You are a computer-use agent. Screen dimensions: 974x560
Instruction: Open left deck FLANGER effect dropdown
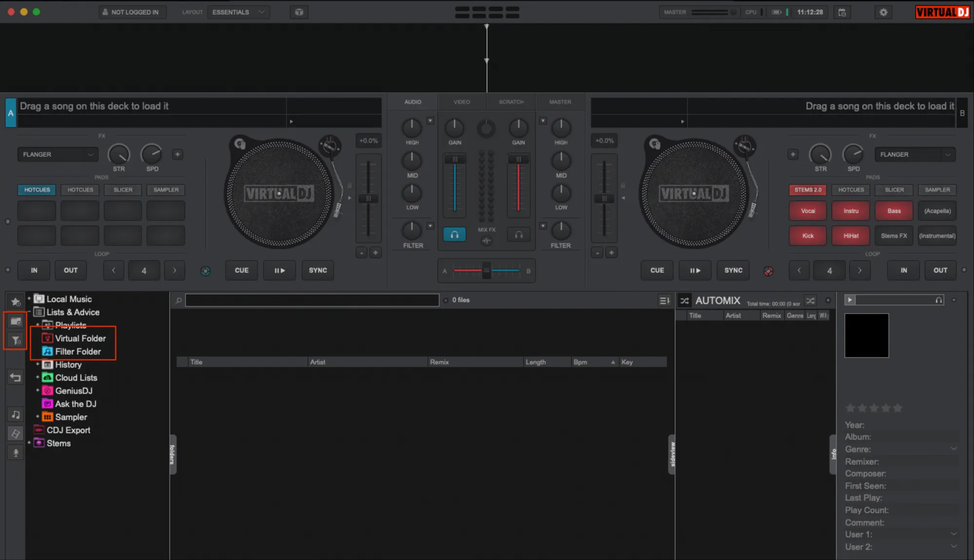click(57, 154)
